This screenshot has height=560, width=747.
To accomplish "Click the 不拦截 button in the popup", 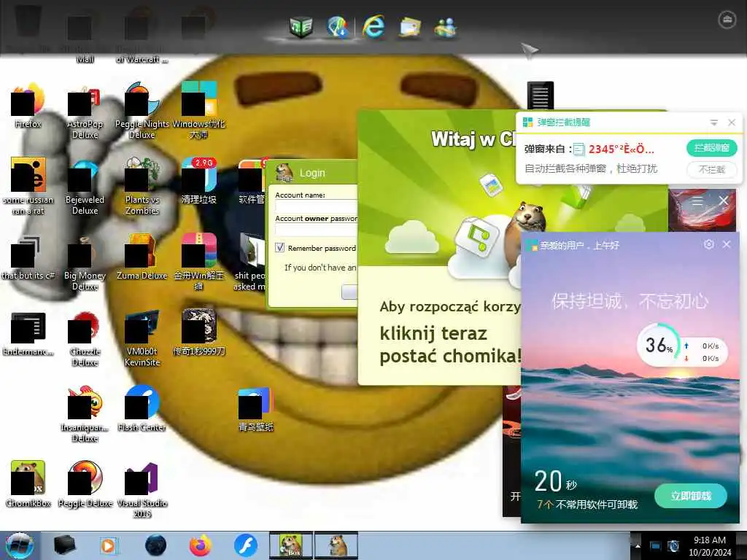I will click(712, 169).
